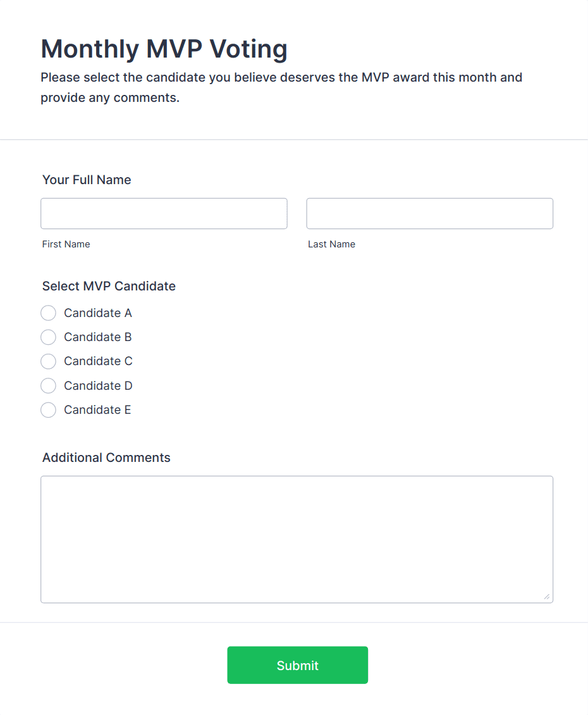
Task: Focus the Last Name text box
Action: pyautogui.click(x=429, y=214)
